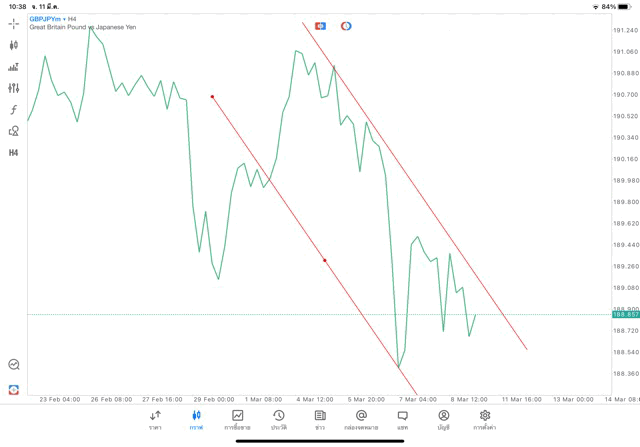The width and height of the screenshot is (640, 447).
Task: Select the red dot on lower trendline
Action: [325, 260]
